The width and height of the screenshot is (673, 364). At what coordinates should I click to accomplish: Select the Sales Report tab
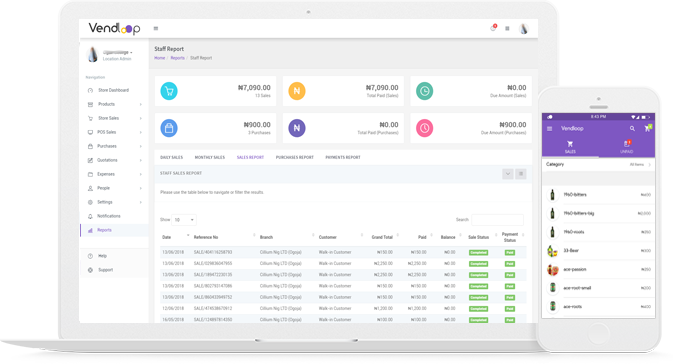[x=250, y=158]
